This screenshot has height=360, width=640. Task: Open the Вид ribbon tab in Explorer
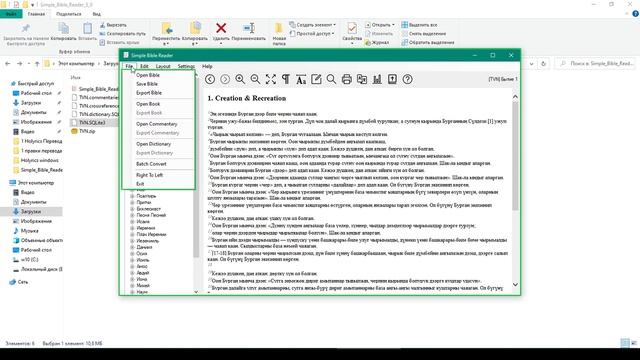click(x=96, y=14)
